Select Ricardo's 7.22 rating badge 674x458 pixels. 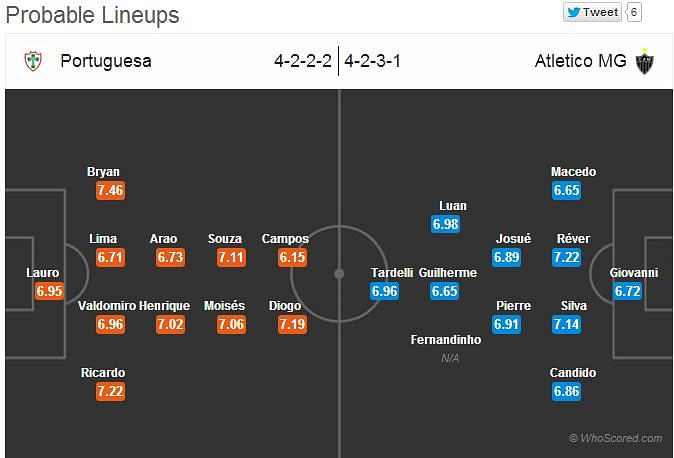click(x=110, y=391)
